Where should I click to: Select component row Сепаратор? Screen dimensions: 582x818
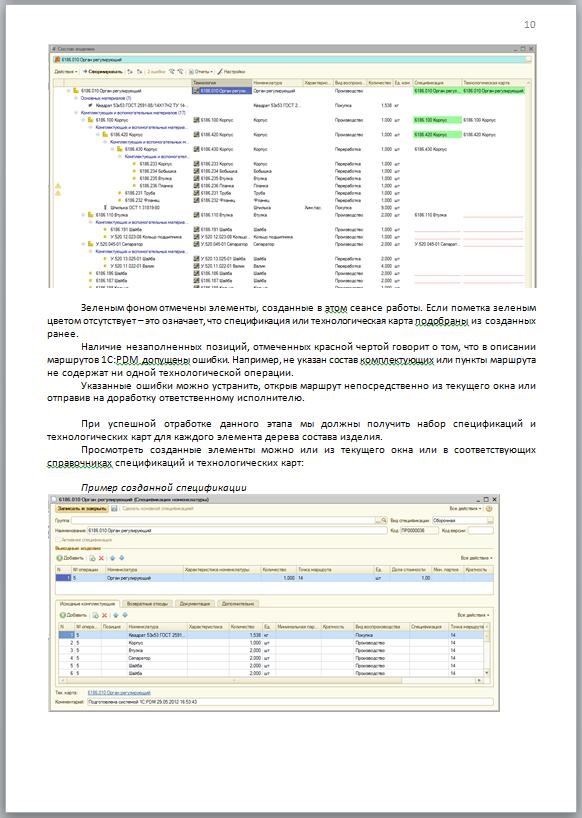(x=271, y=658)
